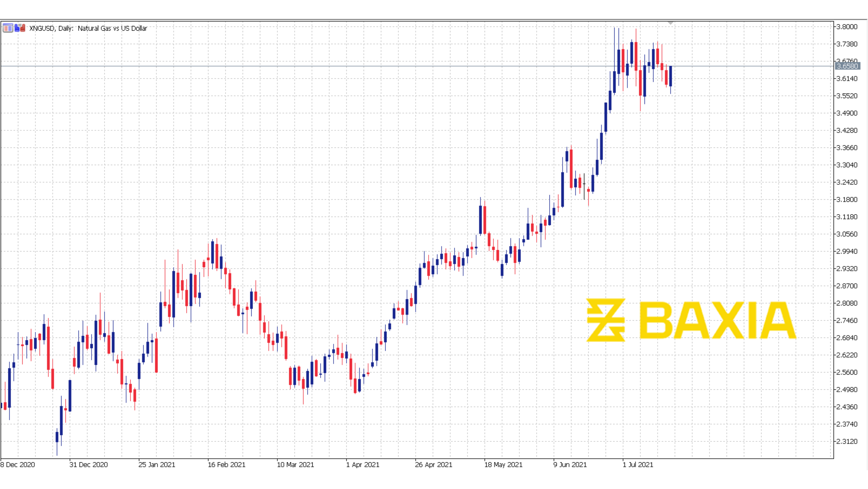Click the 26 Apr 2021 date label
The width and height of the screenshot is (868, 489).
tap(434, 464)
